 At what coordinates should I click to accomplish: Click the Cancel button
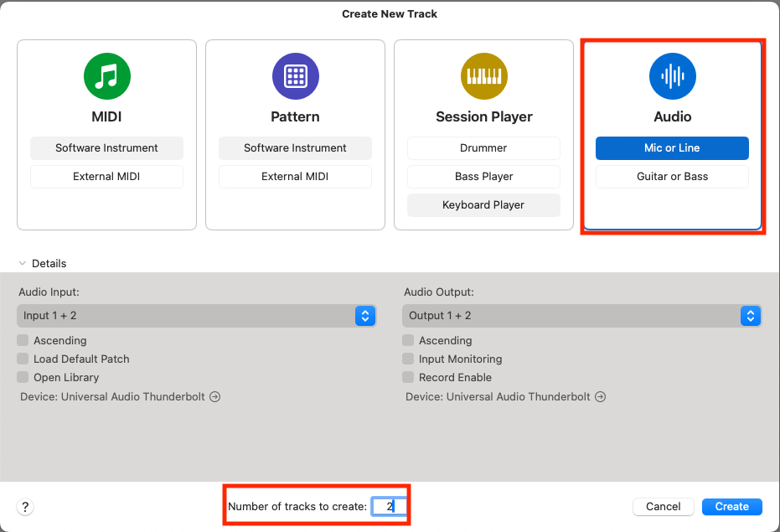pos(663,507)
